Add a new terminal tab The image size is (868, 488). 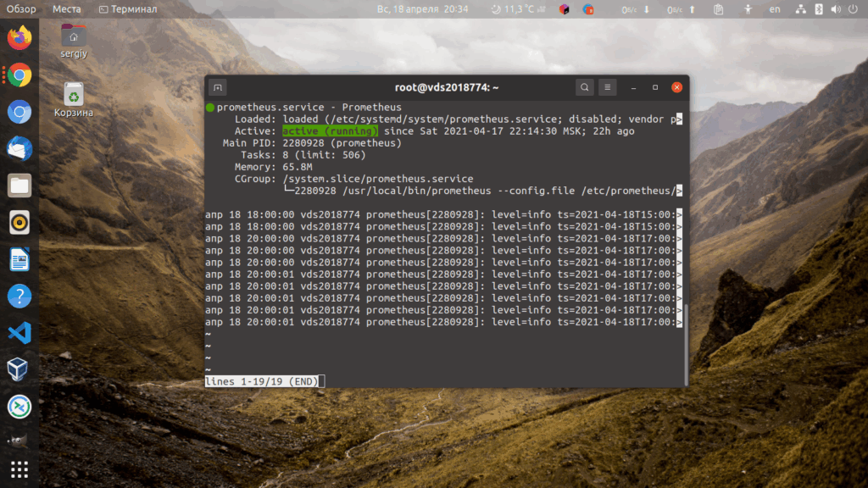tap(218, 87)
